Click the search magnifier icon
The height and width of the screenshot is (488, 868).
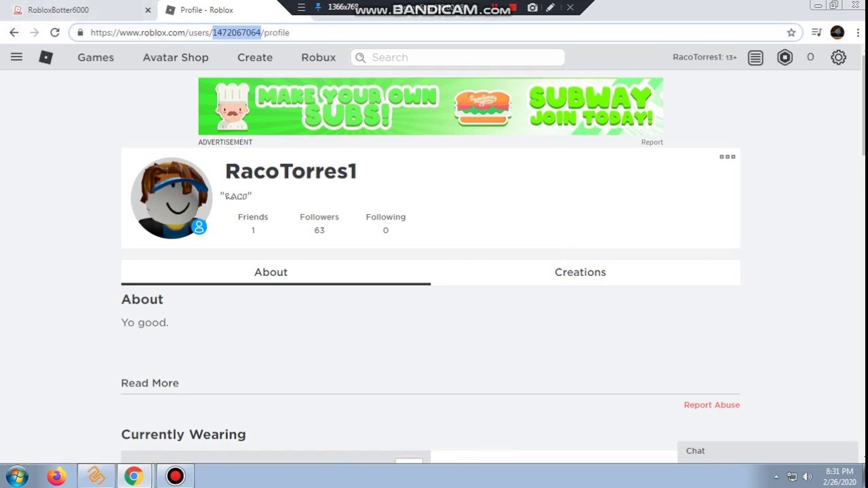pyautogui.click(x=361, y=58)
